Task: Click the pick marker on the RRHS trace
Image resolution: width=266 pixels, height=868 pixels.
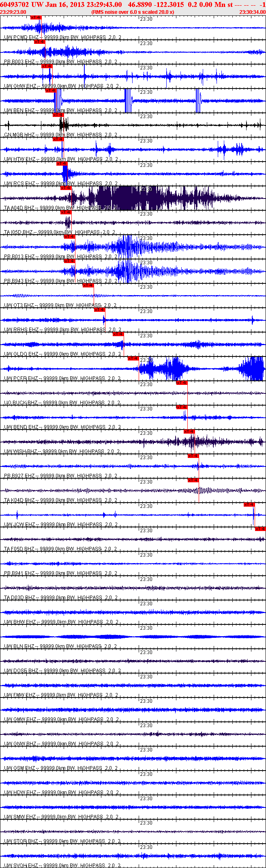Action: click(x=100, y=310)
